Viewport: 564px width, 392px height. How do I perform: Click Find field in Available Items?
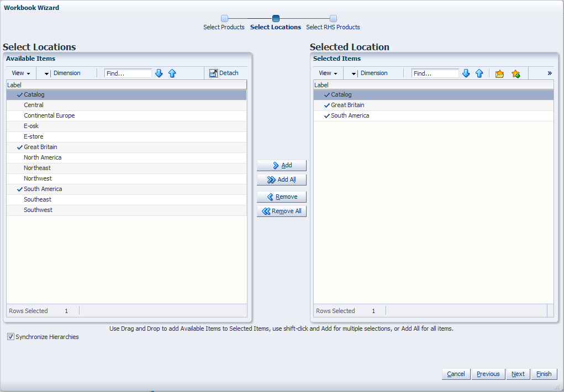click(128, 73)
